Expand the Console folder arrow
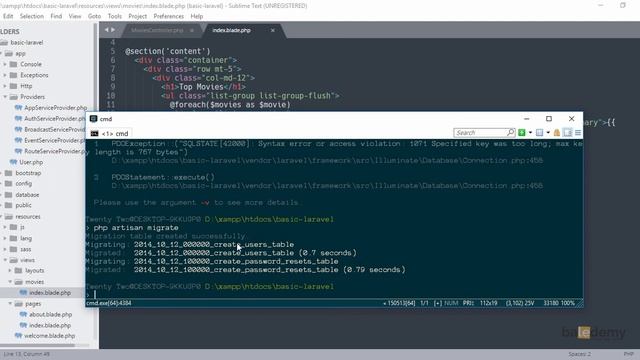Viewport: 640px width, 360px height. click(x=5, y=64)
